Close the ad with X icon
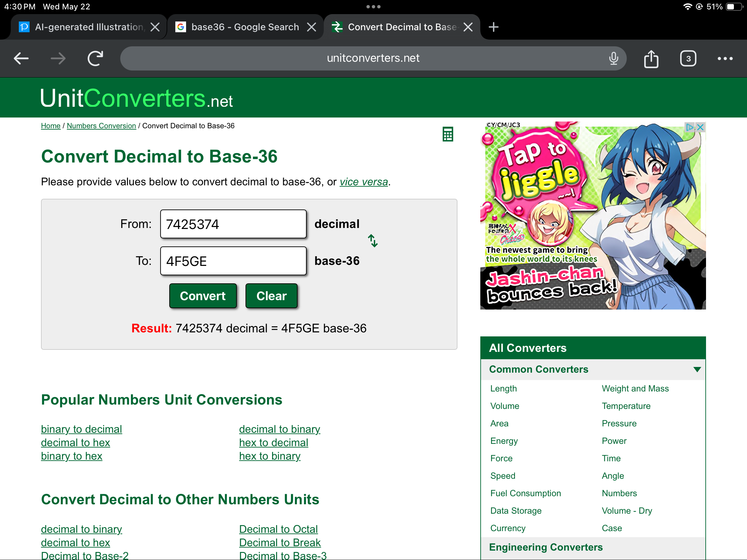The image size is (747, 560). (700, 127)
